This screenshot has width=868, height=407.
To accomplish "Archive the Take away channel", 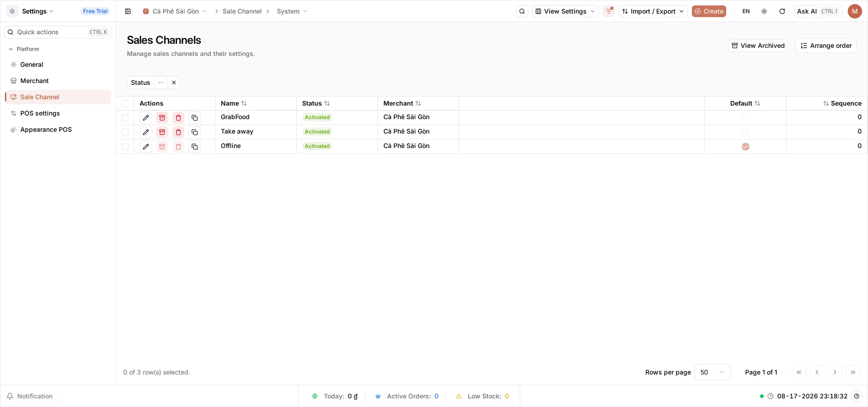I will [x=162, y=132].
